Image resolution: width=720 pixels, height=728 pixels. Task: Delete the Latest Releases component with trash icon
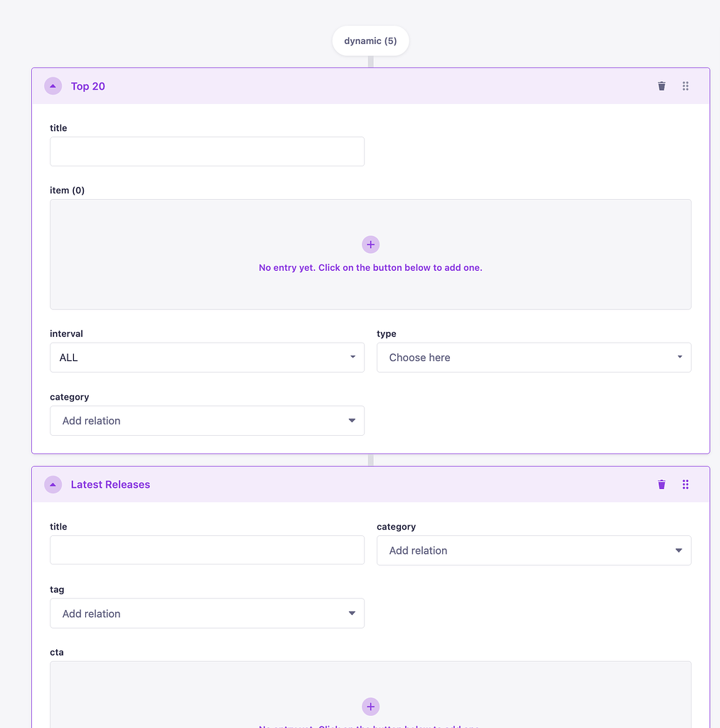coord(661,484)
